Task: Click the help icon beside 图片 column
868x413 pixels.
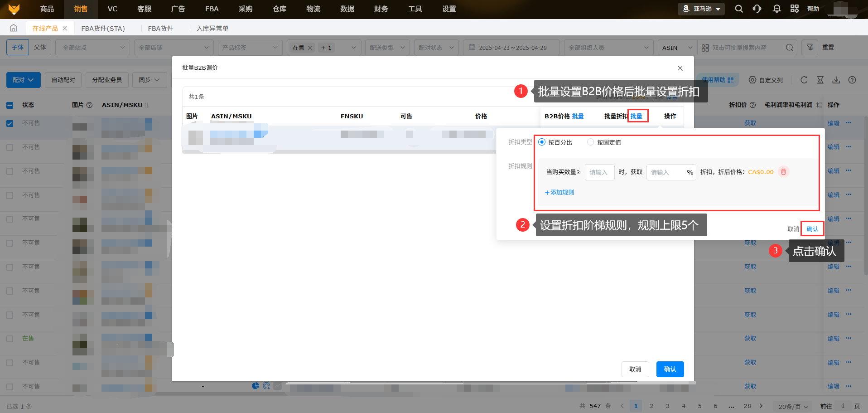Action: coord(89,105)
